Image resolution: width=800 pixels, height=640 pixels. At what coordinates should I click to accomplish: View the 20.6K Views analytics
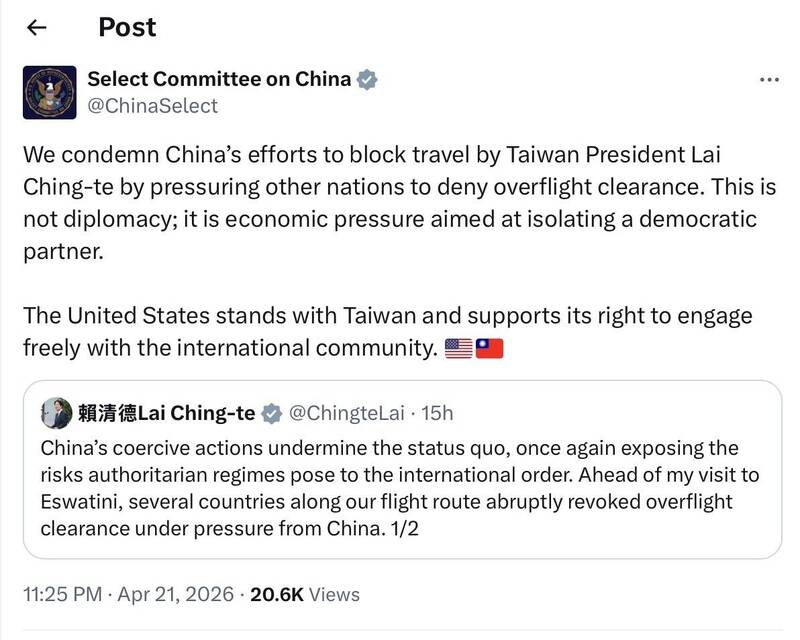[304, 594]
